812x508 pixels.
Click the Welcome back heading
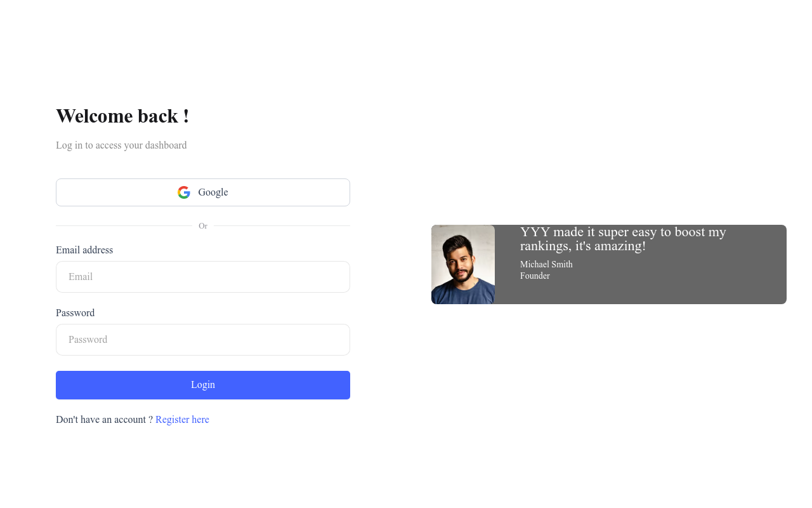tap(122, 116)
